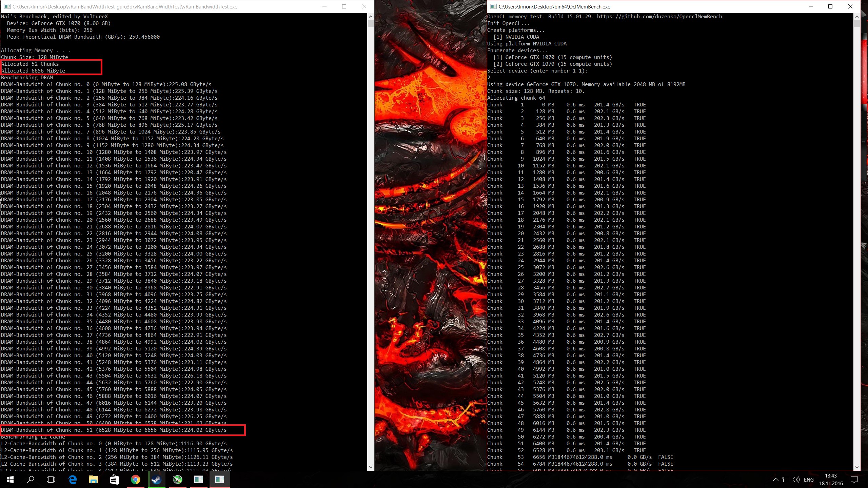Viewport: 868px width, 488px height.
Task: Click the OclMemBench window title bar icon
Action: coord(493,6)
